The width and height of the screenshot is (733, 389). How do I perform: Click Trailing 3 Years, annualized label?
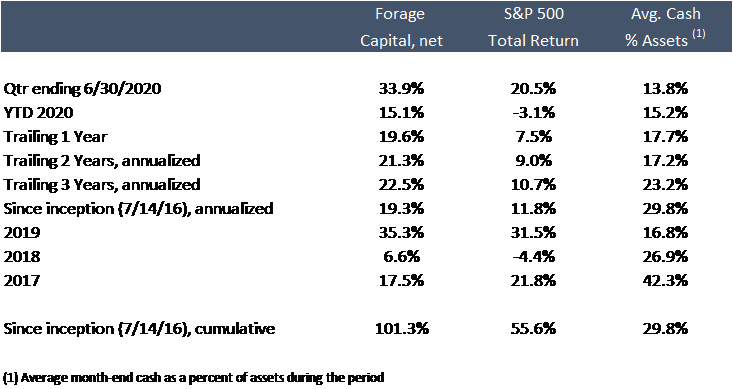(102, 184)
